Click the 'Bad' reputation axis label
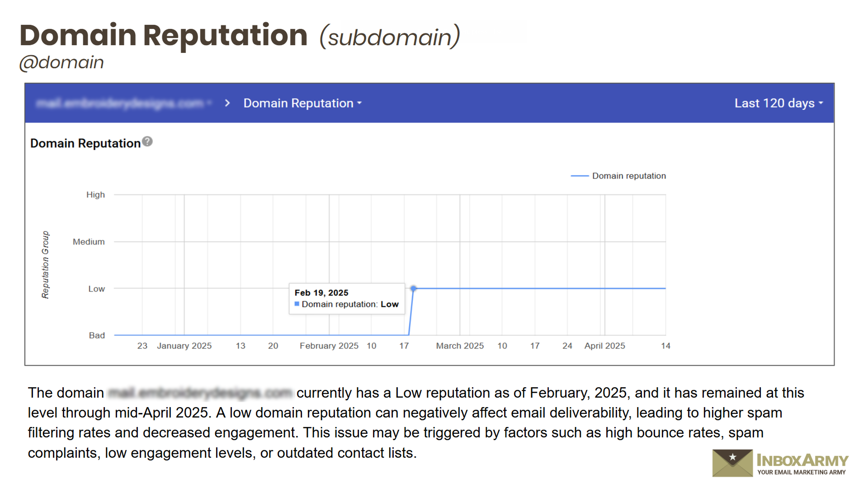868x488 pixels. coord(97,335)
